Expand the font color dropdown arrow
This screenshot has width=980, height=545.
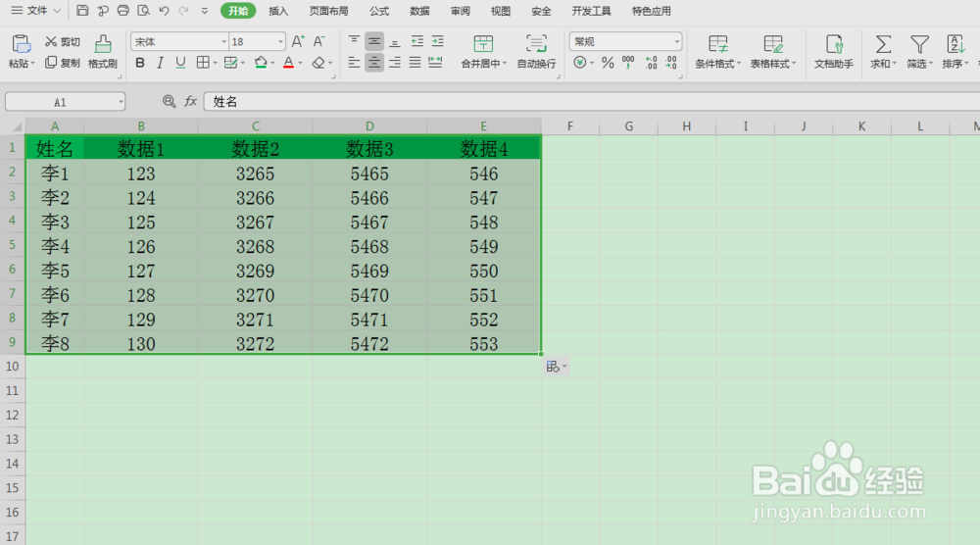pyautogui.click(x=300, y=63)
